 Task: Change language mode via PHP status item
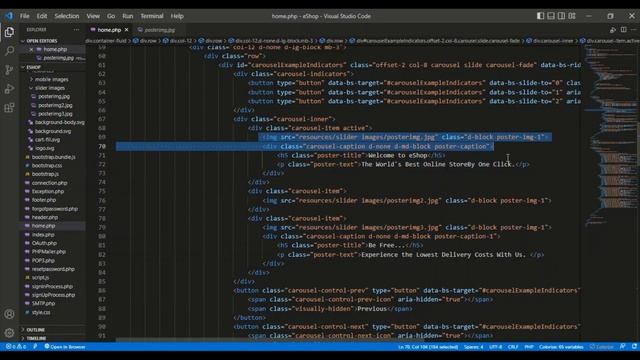[529, 347]
